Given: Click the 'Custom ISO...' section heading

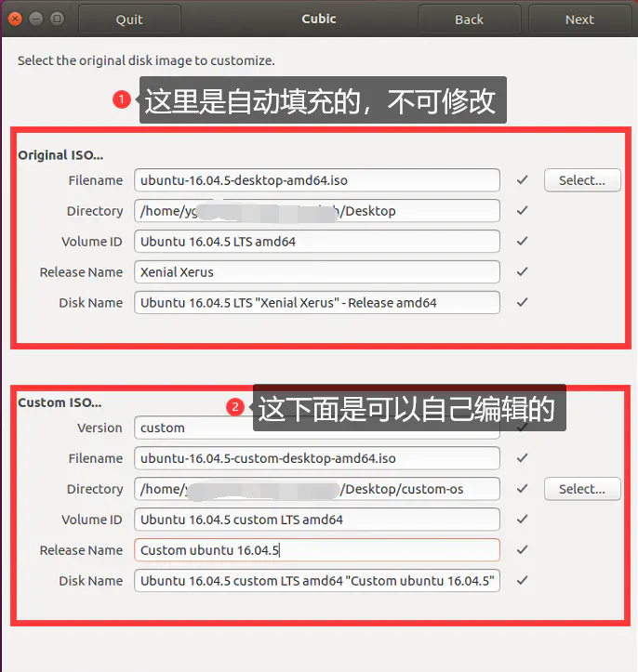Looking at the screenshot, I should (x=60, y=402).
